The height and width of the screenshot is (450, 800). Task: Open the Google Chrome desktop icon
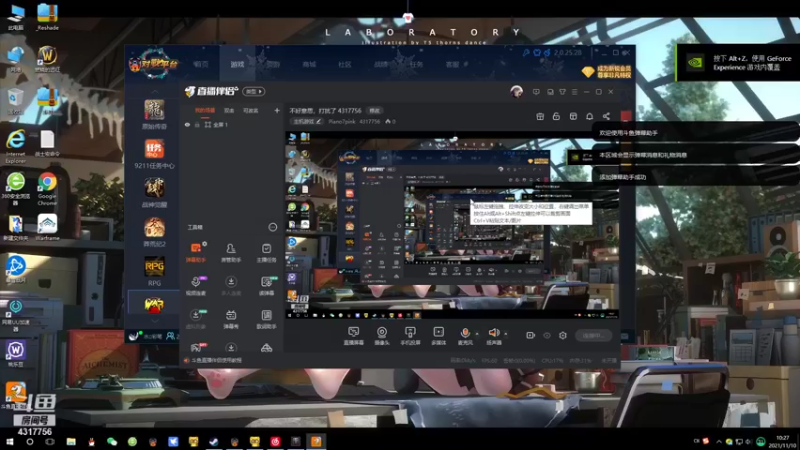point(47,189)
